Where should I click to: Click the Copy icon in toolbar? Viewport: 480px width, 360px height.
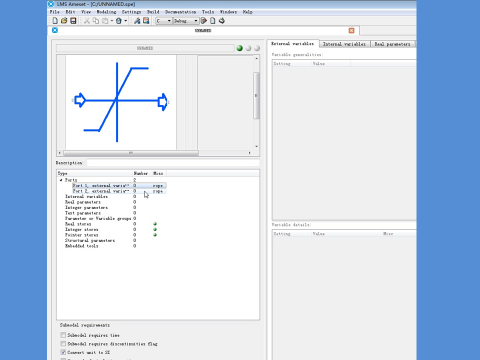[x=96, y=21]
